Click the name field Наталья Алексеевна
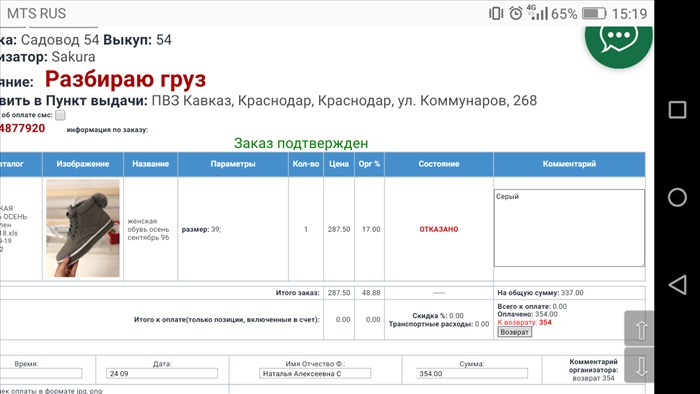Viewport: 700px width, 394px height. pyautogui.click(x=315, y=373)
